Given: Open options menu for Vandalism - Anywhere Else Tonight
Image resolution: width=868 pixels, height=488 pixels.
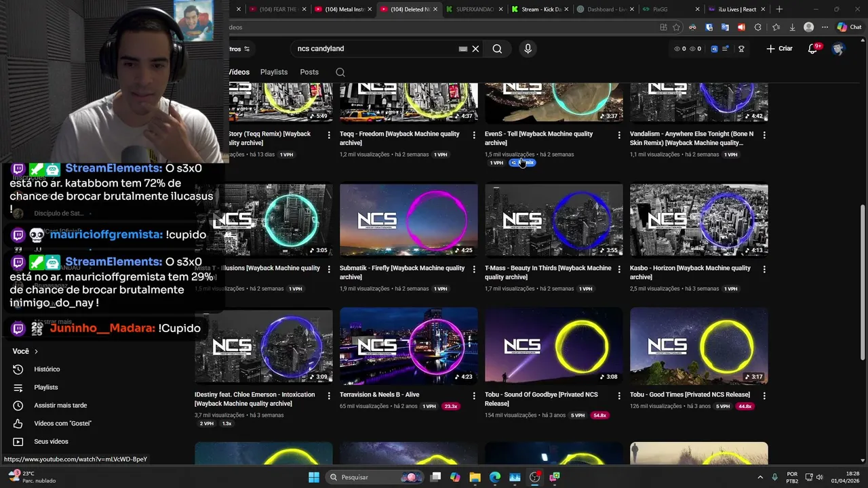Looking at the screenshot, I should (764, 135).
